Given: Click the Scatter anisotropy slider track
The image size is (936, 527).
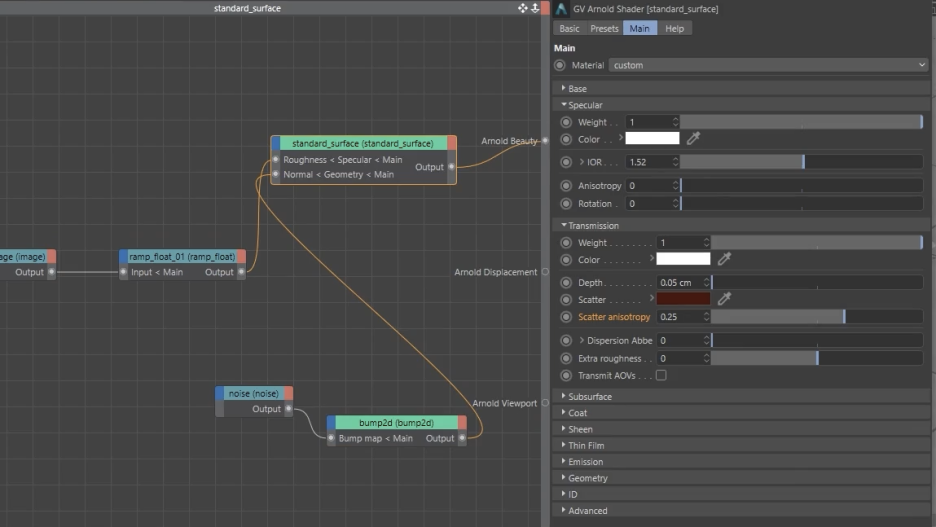Looking at the screenshot, I should (x=817, y=317).
